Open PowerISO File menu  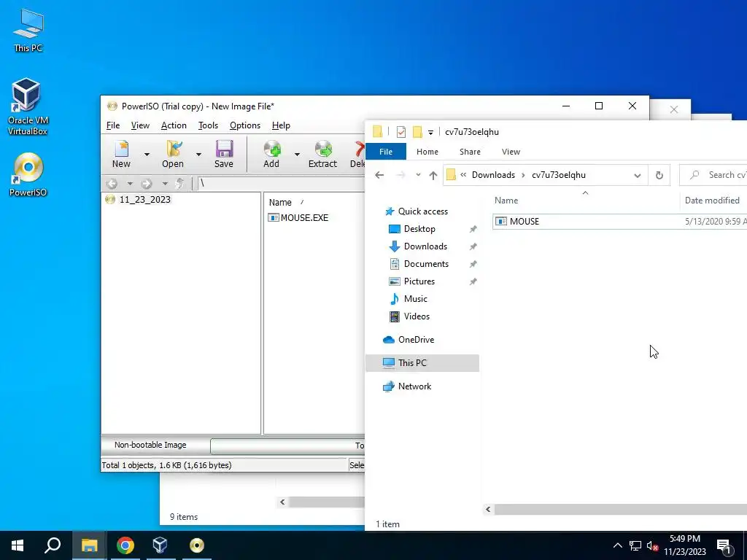coord(113,125)
